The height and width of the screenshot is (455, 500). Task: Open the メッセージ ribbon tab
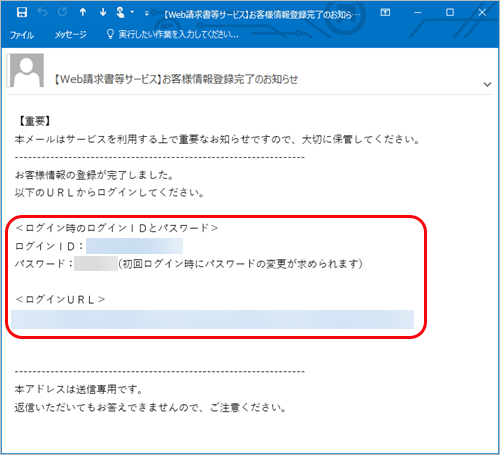point(70,35)
